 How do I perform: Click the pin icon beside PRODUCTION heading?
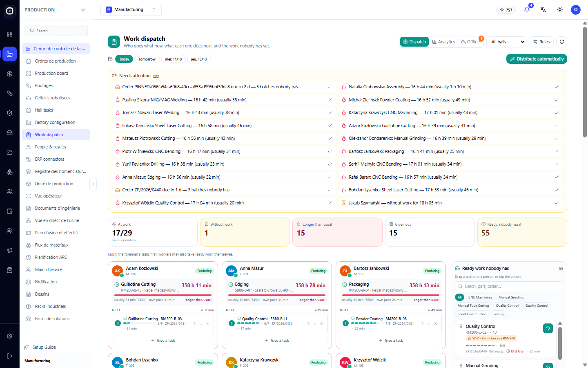tap(83, 10)
